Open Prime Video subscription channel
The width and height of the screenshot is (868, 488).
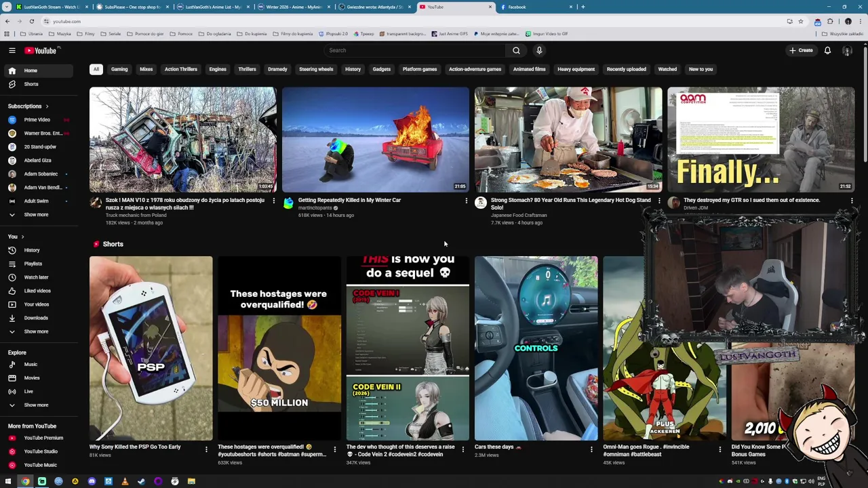point(39,120)
